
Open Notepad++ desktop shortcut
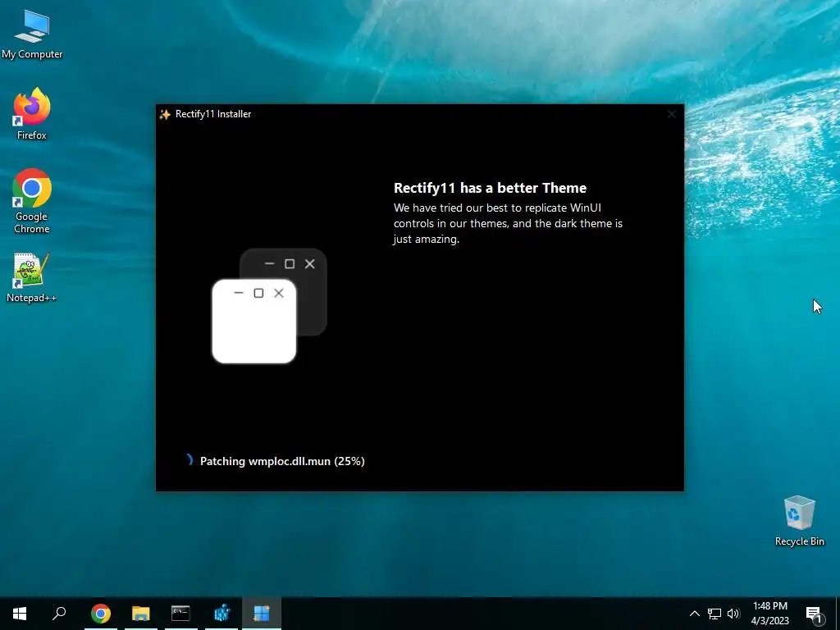(x=32, y=277)
